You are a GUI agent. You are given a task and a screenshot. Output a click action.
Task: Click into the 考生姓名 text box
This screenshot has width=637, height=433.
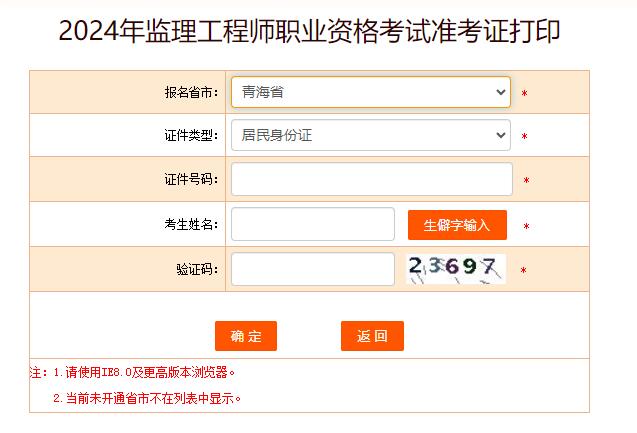pyautogui.click(x=313, y=224)
